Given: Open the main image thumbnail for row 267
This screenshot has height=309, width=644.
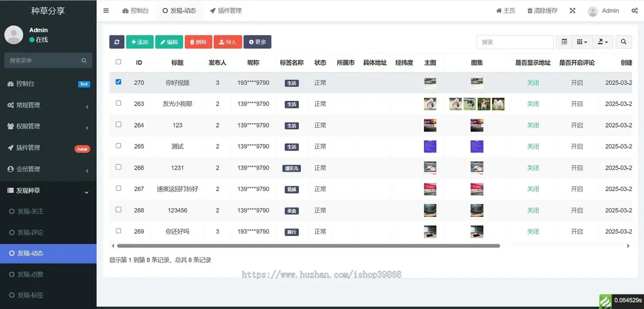Looking at the screenshot, I should [430, 189].
